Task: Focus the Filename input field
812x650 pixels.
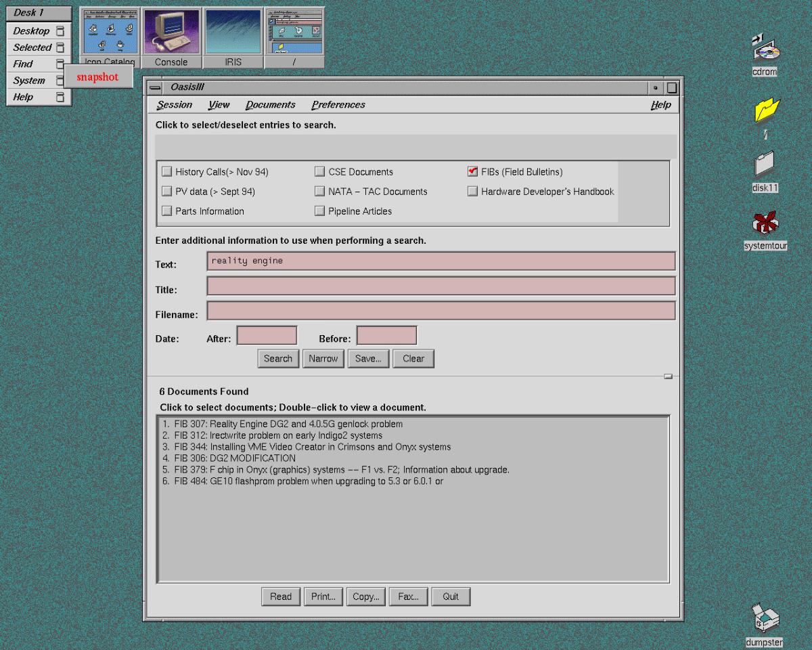Action: (441, 311)
